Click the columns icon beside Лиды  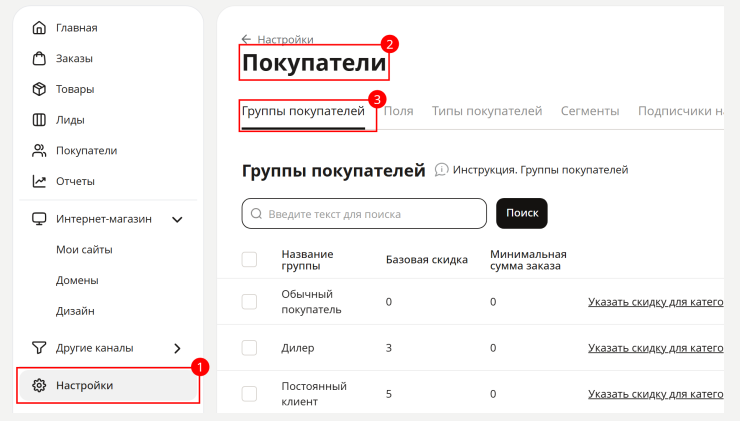[39, 120]
